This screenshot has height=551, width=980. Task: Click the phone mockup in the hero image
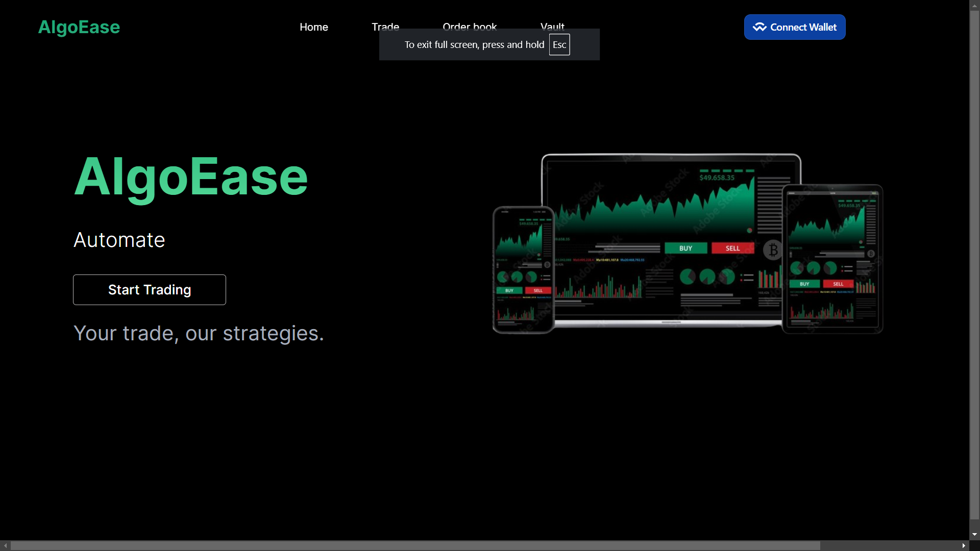point(523,270)
